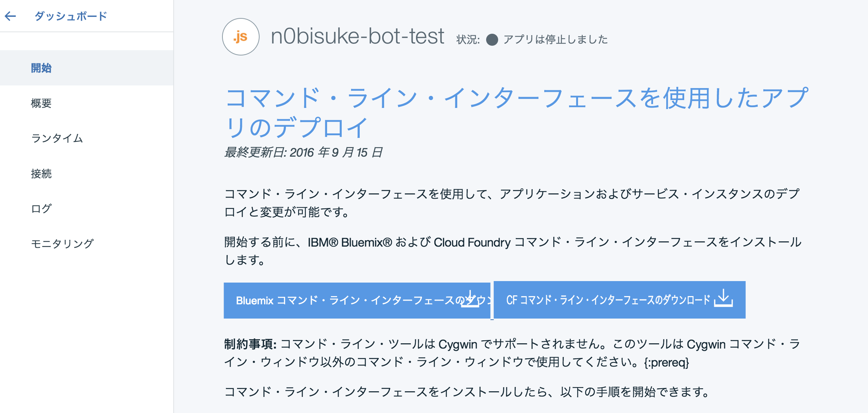This screenshot has height=413, width=868.
Task: Select 概要 in the sidebar
Action: point(41,103)
